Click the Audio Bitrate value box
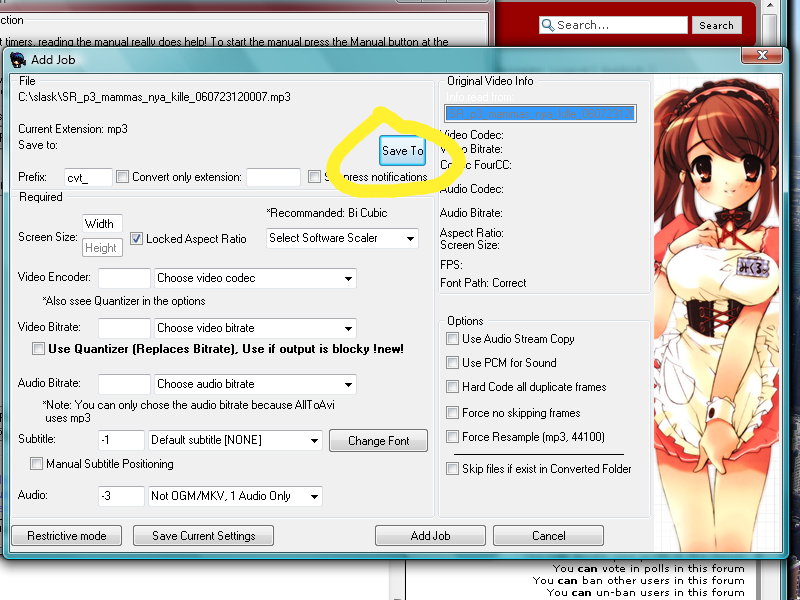 [124, 384]
